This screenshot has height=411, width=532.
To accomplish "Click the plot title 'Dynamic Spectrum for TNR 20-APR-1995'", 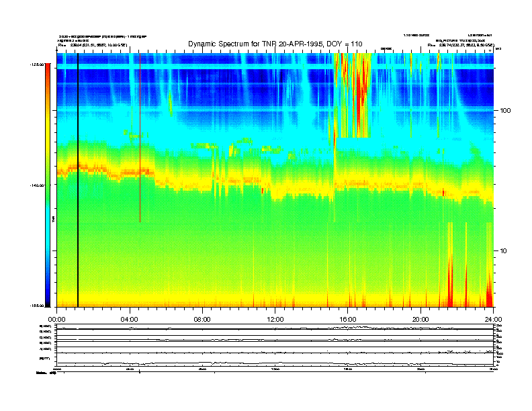I will [275, 44].
